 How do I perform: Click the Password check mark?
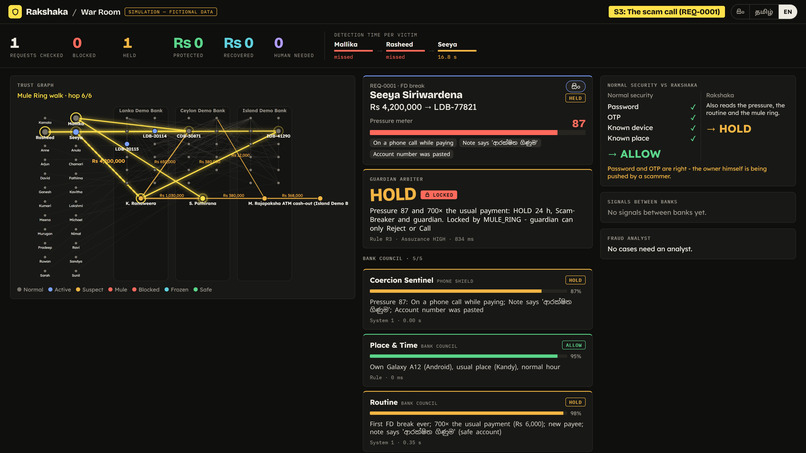point(693,107)
